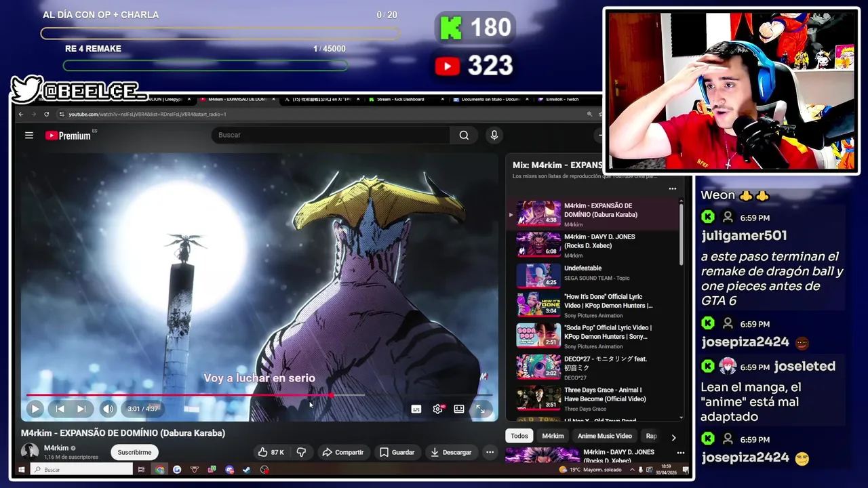Open the 1,16 M de suscriptores text

(71, 457)
